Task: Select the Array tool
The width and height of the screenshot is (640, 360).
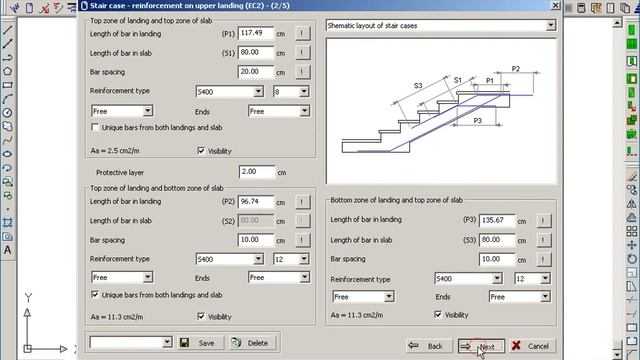Action: pos(632,231)
